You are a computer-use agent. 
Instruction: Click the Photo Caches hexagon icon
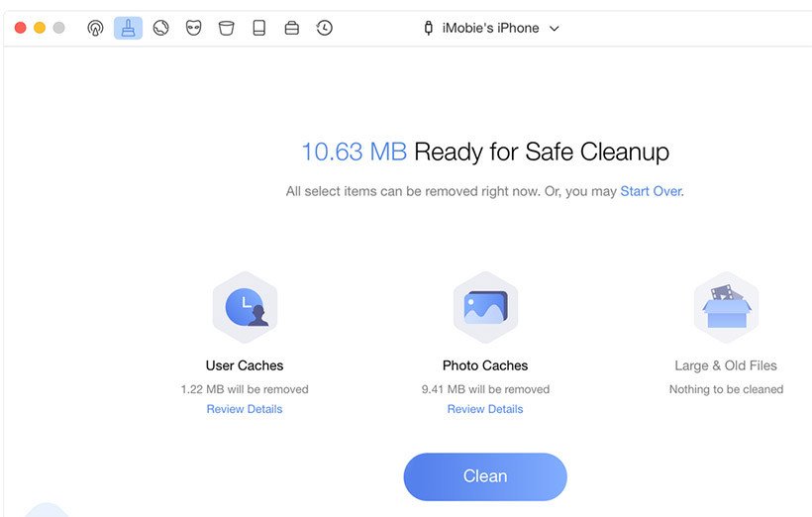click(x=485, y=307)
